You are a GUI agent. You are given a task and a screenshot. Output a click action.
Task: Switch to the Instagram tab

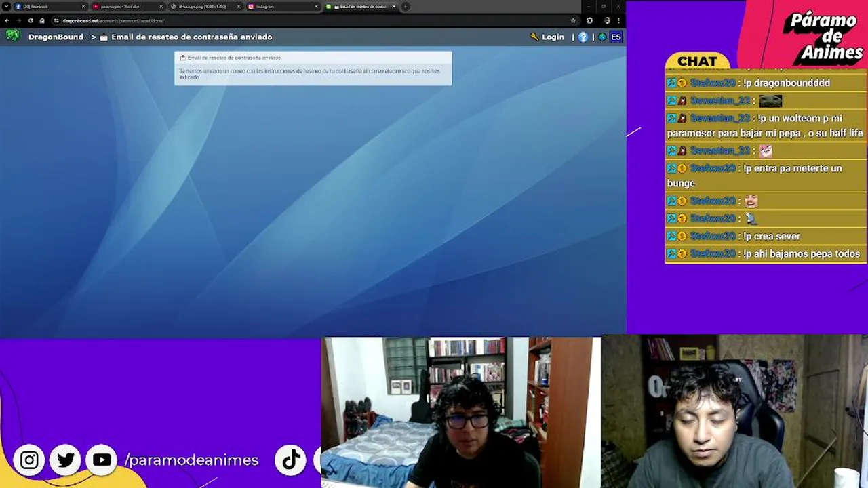pyautogui.click(x=282, y=7)
